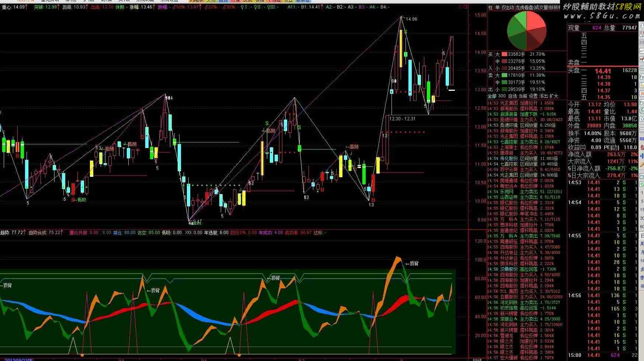This screenshot has width=644, height=361.
Task: Click the bright red slice of the pie chart
Action: pos(535,21)
